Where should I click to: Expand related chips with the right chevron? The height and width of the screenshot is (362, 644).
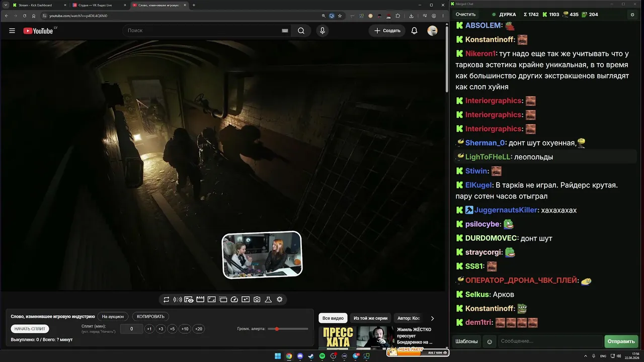(x=432, y=318)
